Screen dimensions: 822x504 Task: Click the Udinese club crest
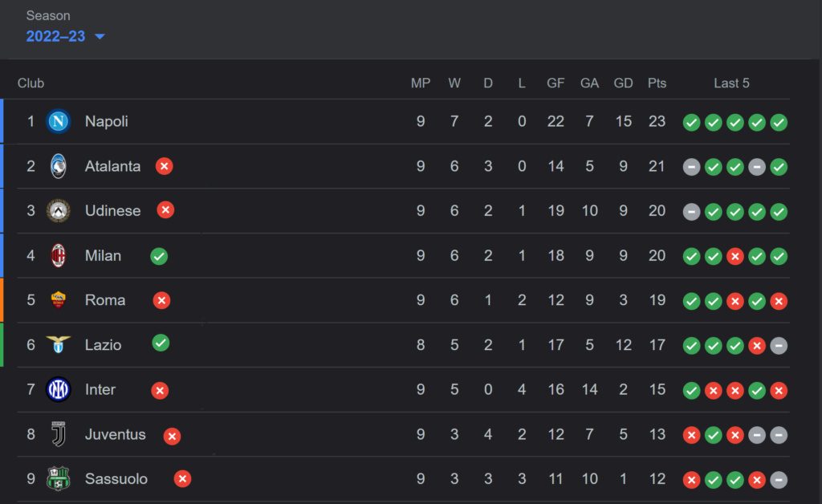[x=58, y=211]
